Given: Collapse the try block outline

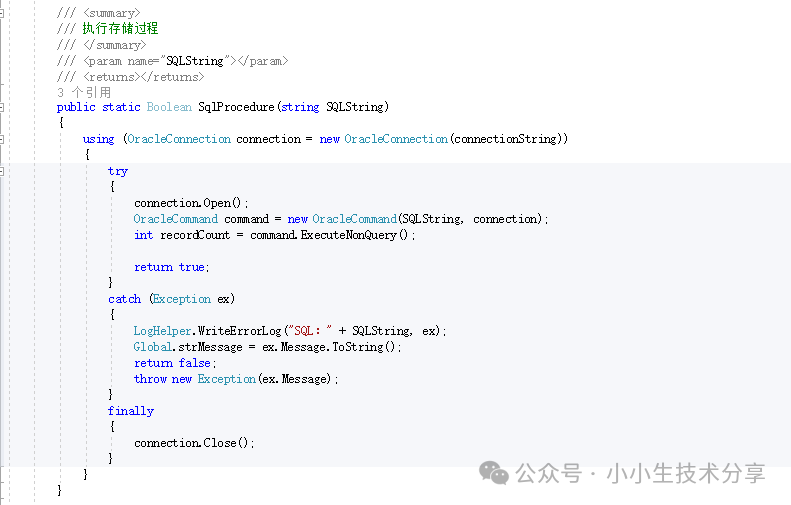Looking at the screenshot, I should pyautogui.click(x=3, y=171).
